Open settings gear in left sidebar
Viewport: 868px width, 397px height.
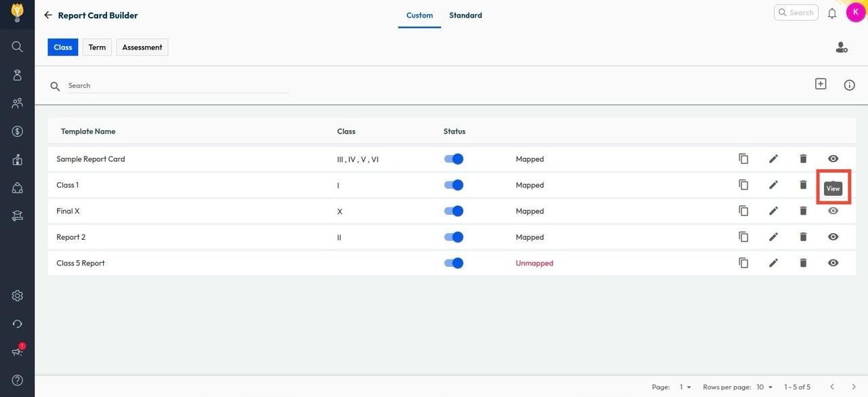(18, 296)
